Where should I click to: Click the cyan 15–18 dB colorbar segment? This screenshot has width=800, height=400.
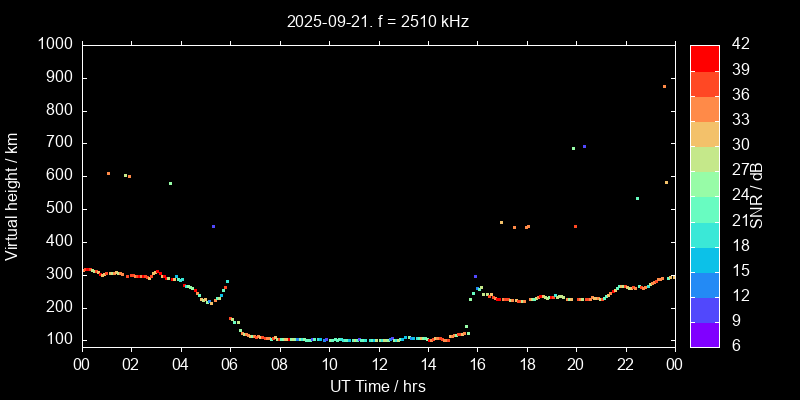point(705,259)
